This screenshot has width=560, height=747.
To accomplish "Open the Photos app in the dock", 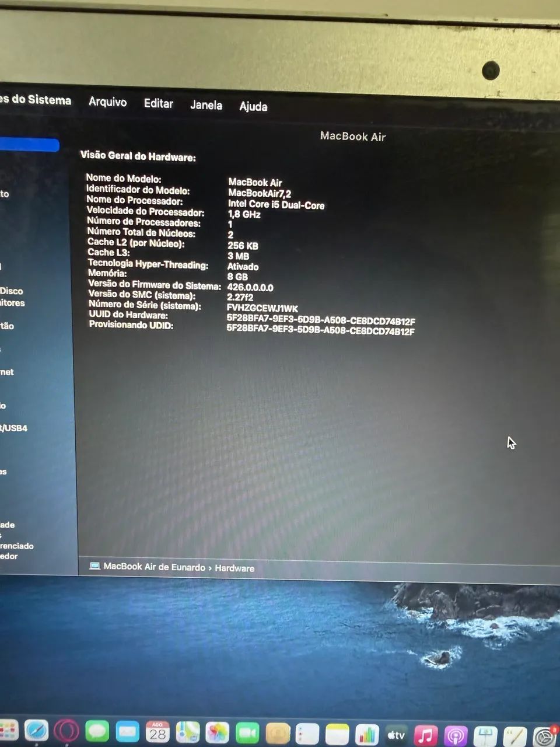I will [x=217, y=734].
